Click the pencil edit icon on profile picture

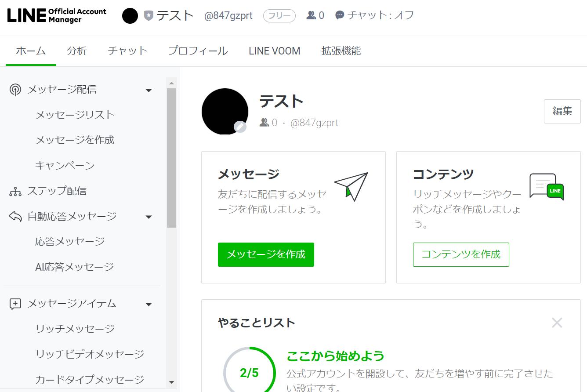tap(240, 127)
